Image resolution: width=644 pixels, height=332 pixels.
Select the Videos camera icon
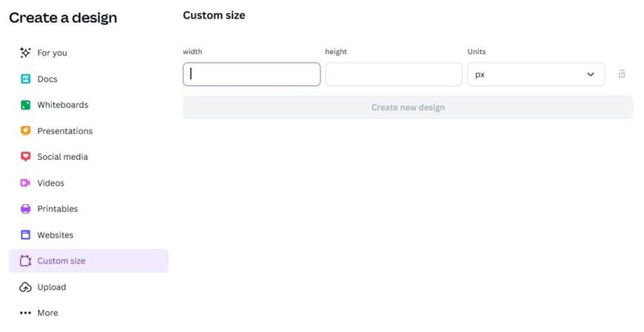(x=25, y=183)
